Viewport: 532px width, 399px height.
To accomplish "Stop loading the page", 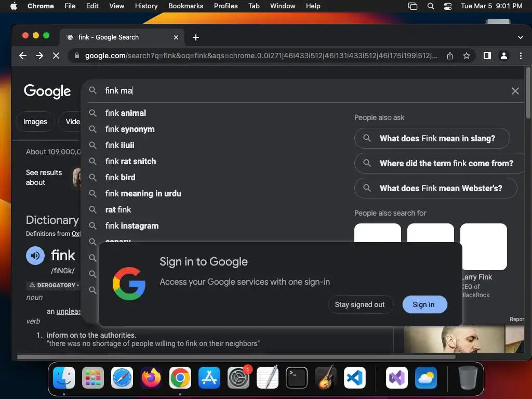I will click(56, 56).
